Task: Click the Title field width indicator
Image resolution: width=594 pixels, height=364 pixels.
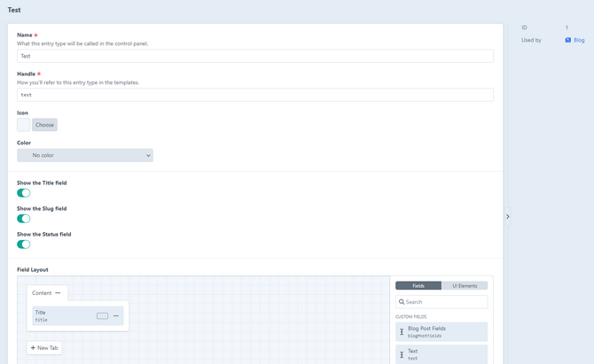Action: point(102,316)
